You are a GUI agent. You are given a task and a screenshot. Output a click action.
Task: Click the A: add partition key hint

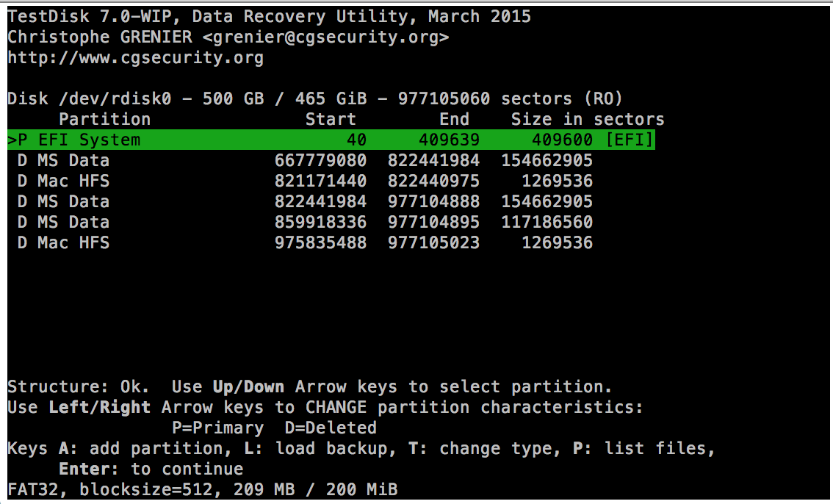click(145, 449)
